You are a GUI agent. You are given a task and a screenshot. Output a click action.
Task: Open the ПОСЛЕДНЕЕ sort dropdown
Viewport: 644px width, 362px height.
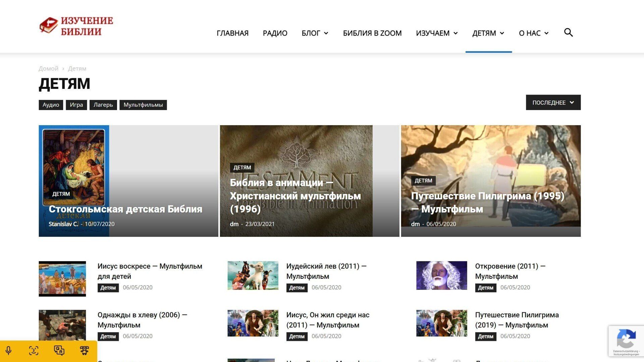coord(553,102)
